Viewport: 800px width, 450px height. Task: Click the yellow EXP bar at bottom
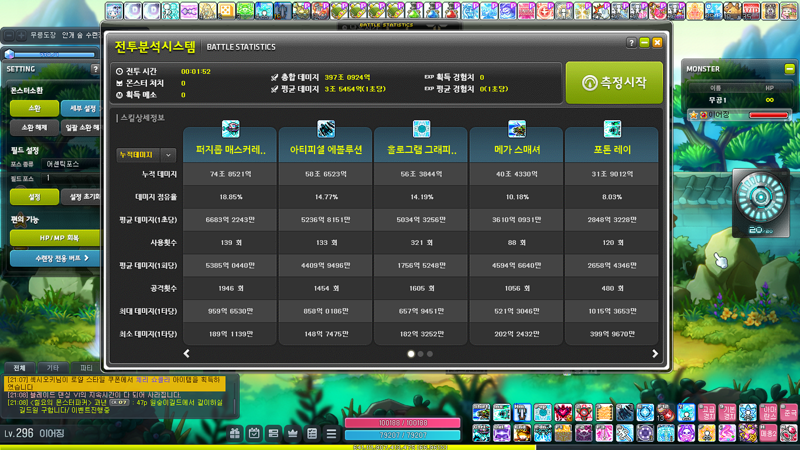point(268,447)
